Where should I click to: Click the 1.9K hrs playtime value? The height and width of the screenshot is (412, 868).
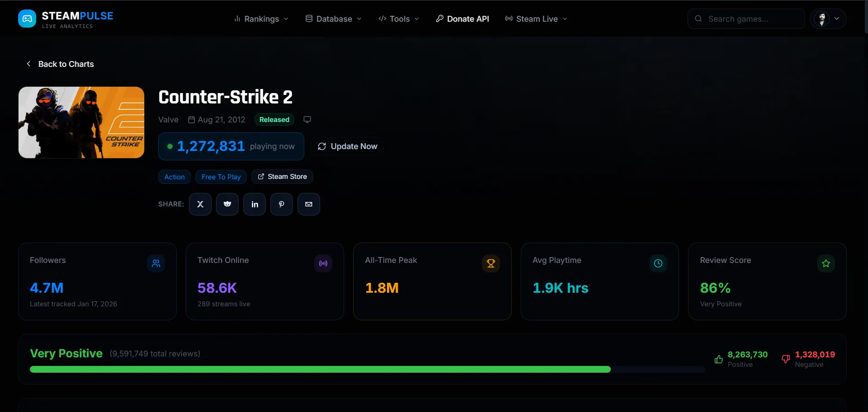(x=561, y=288)
